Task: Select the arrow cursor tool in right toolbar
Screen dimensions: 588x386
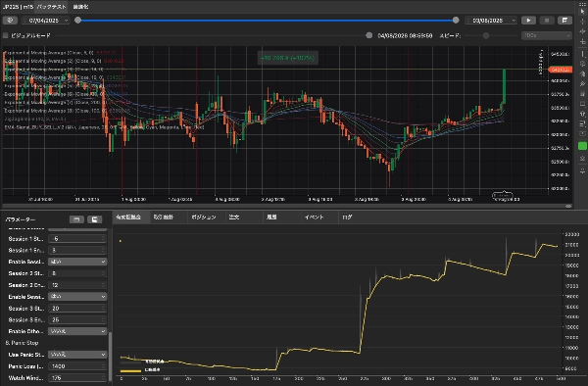Action: (582, 12)
